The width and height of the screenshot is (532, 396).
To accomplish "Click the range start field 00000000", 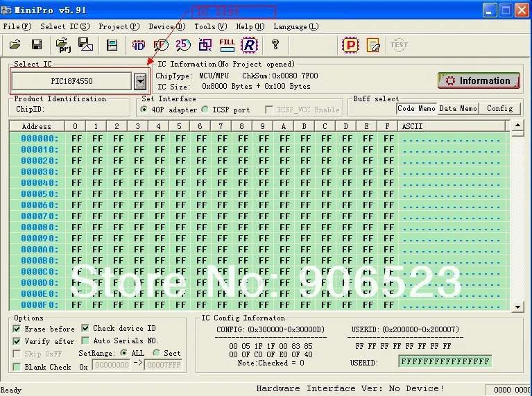I will 111,365.
